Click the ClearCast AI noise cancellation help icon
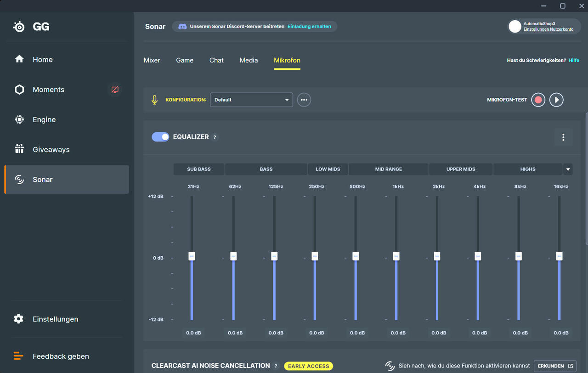Screen dimensions: 588x373 click(276, 366)
